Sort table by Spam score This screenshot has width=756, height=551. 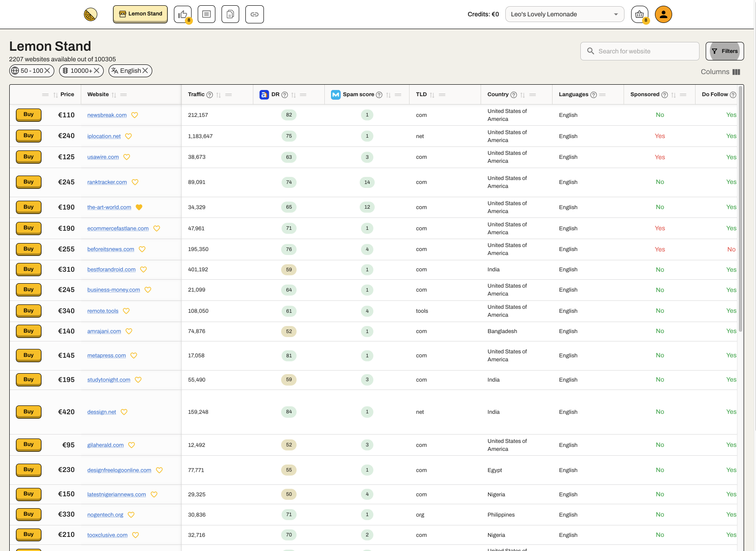coord(388,95)
